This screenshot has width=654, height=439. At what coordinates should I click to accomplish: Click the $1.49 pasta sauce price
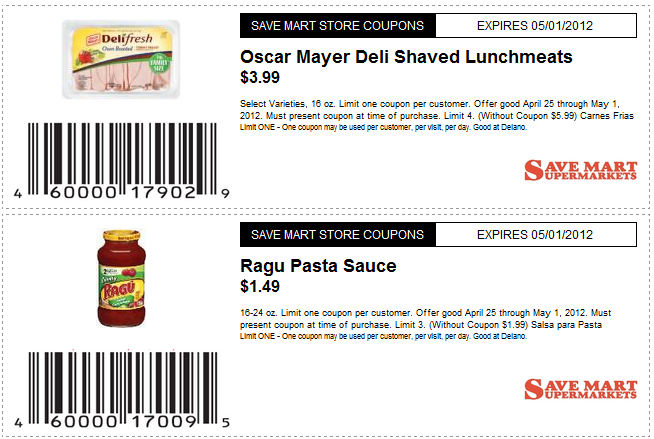[x=260, y=286]
